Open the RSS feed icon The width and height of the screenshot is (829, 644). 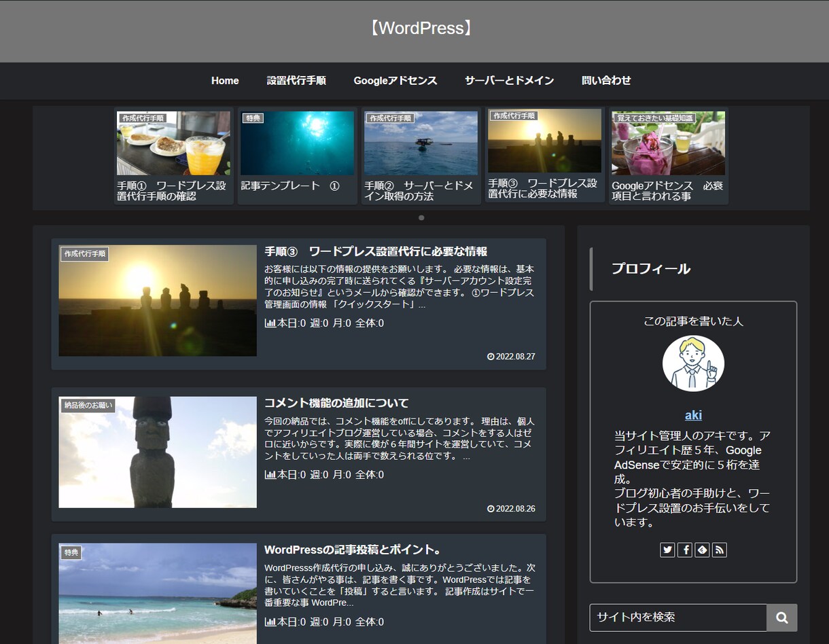[720, 550]
